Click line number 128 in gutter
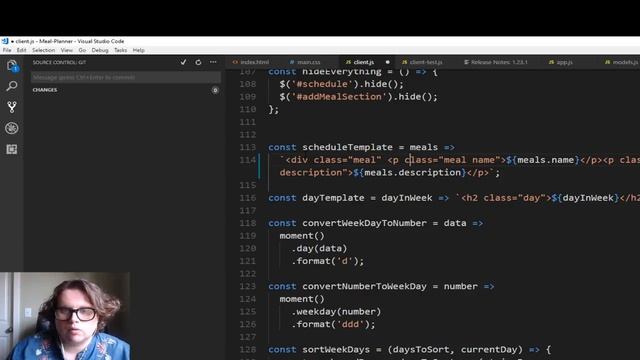The height and width of the screenshot is (360, 640). pyautogui.click(x=248, y=350)
